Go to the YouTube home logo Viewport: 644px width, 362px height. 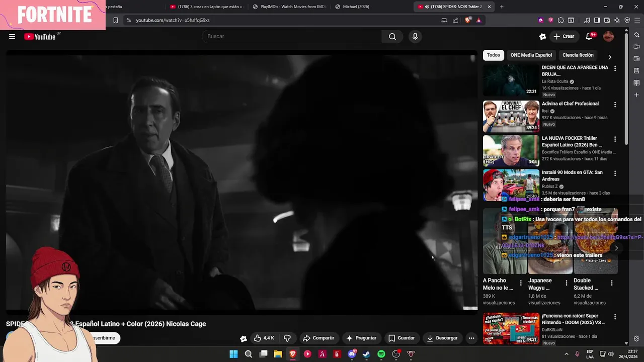pos(40,36)
